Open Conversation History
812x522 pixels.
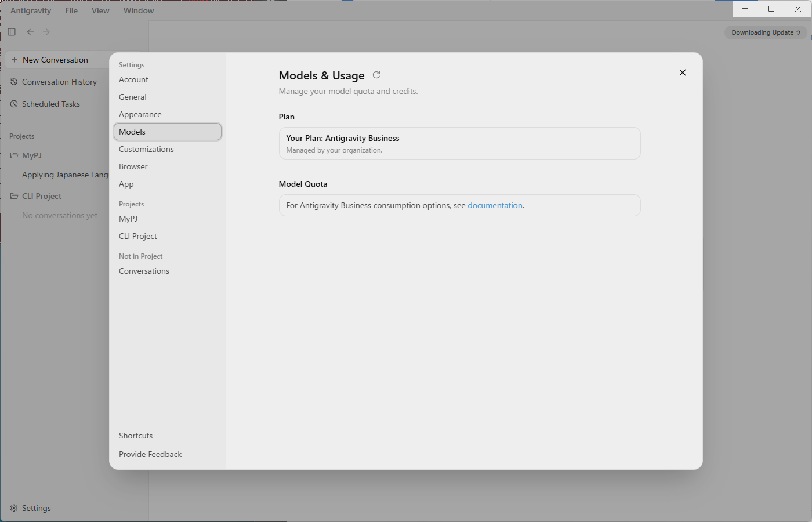pyautogui.click(x=58, y=82)
